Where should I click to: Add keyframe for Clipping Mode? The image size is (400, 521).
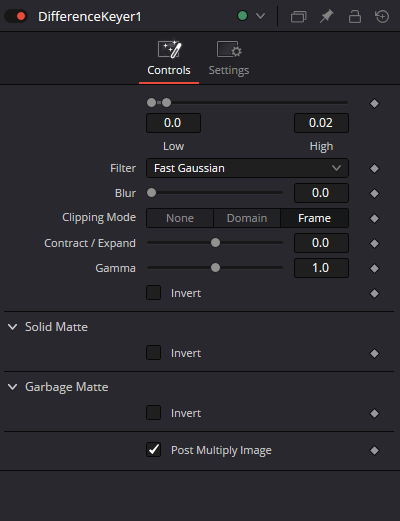point(374,219)
